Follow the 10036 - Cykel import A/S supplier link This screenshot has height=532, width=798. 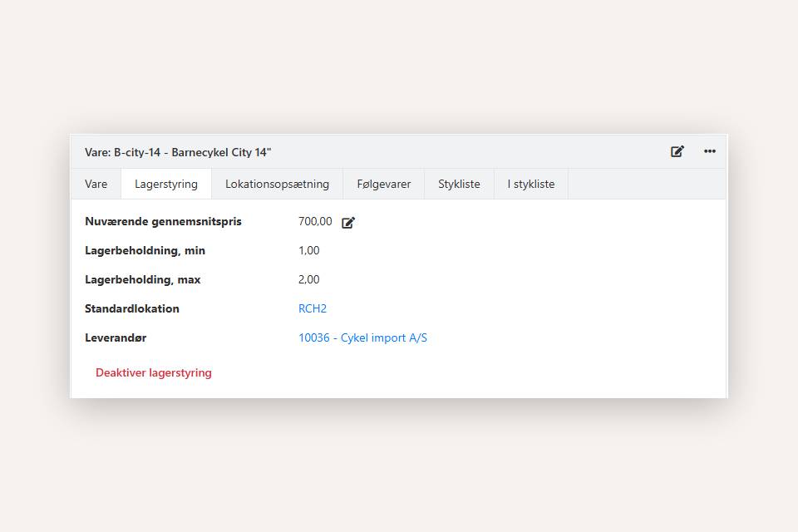point(362,337)
